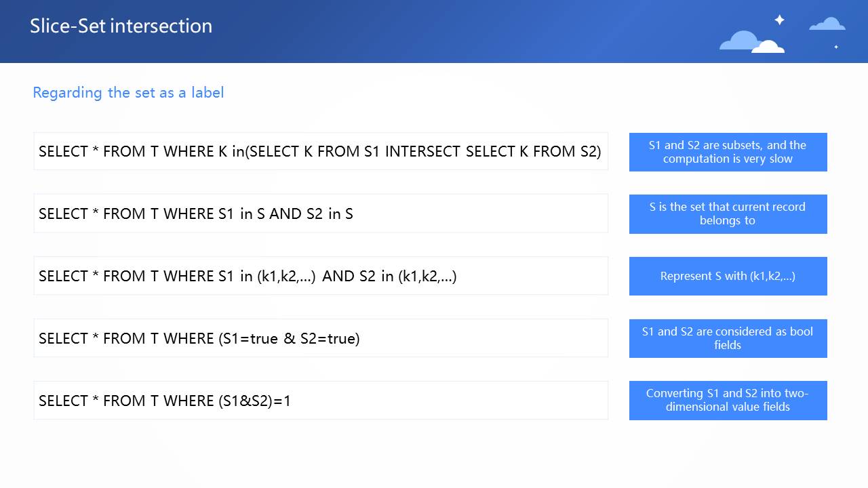
Task: Click the '(S1&S2)=1' query box
Action: [320, 401]
